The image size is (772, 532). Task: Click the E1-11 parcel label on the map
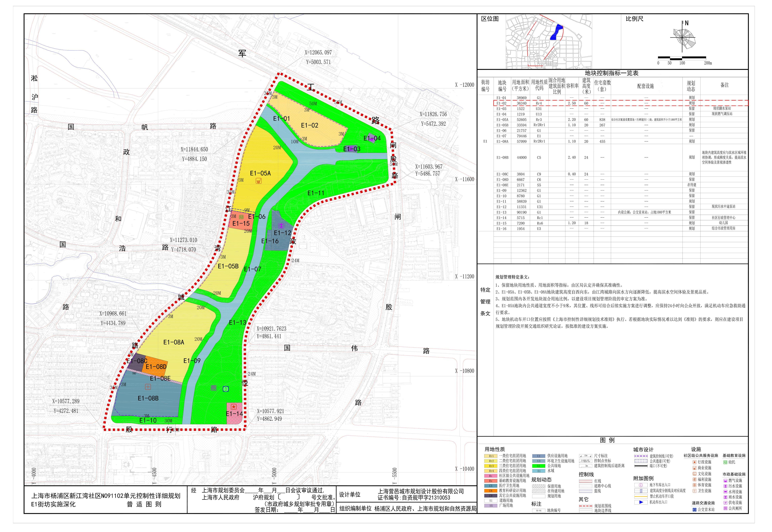[315, 193]
